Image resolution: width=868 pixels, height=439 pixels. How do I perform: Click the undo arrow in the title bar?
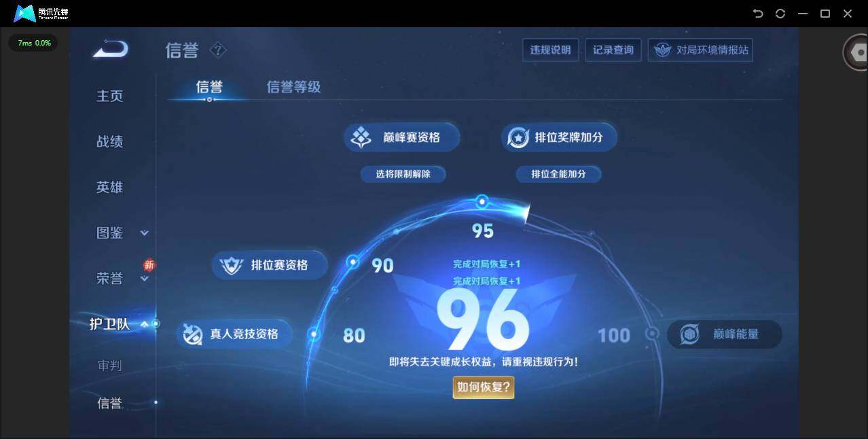(x=758, y=13)
